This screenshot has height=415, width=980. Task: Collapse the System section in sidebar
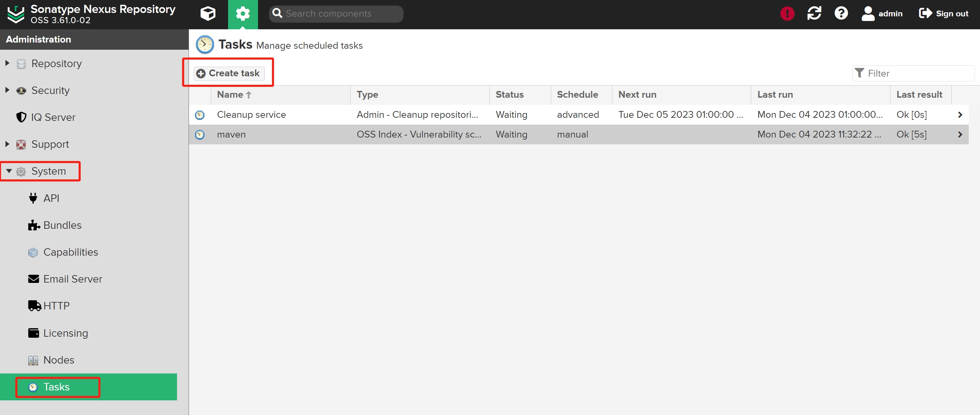[9, 171]
